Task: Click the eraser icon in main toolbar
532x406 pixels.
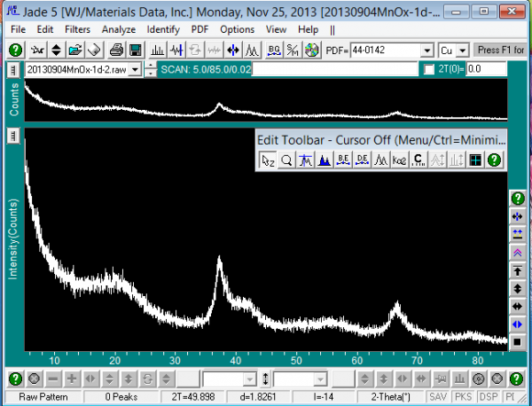Action: 94,51
